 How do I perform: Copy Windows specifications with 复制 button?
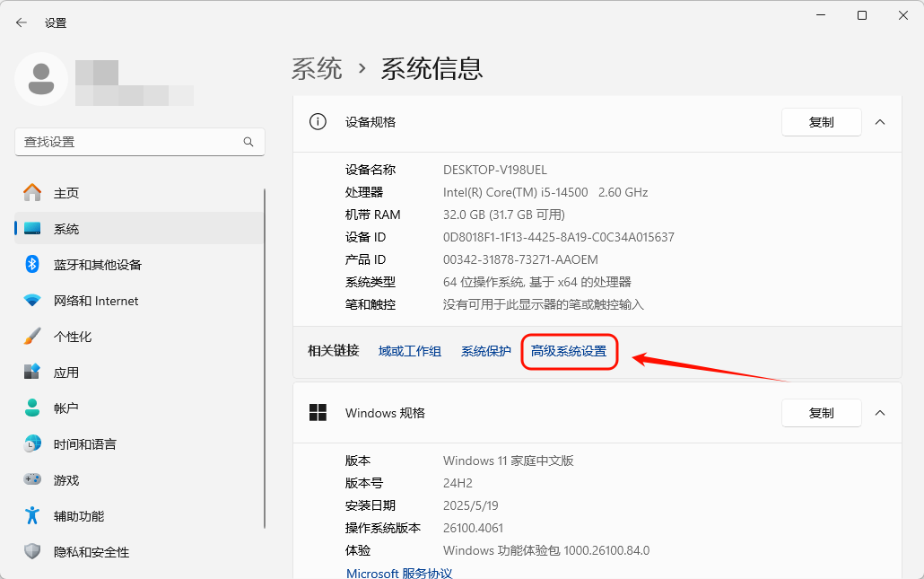click(x=822, y=413)
